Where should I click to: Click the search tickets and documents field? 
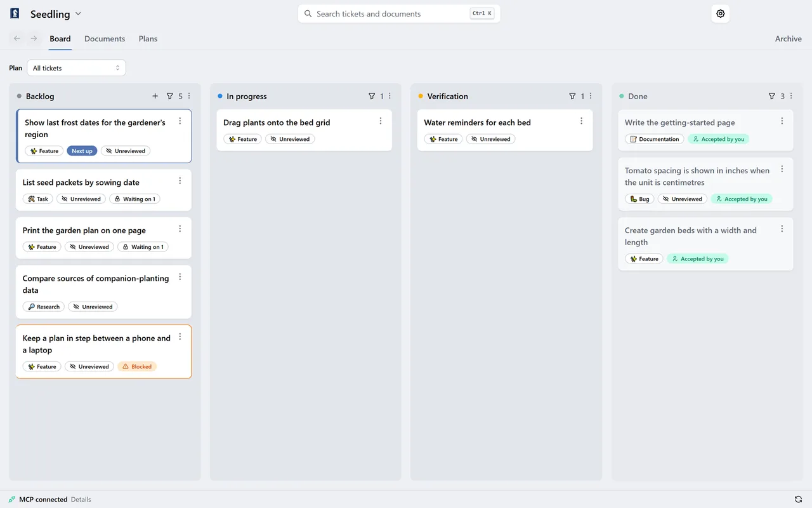point(399,13)
